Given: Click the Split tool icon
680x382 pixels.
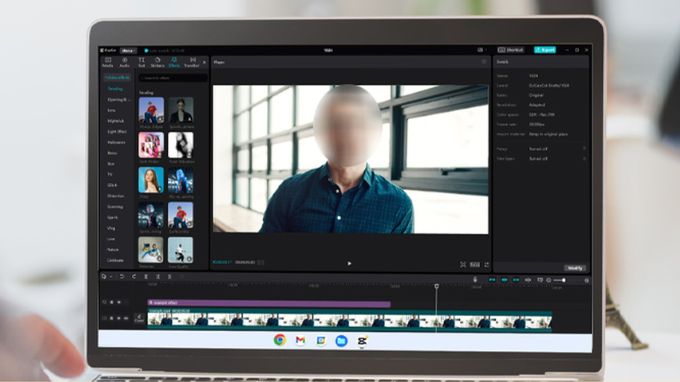Looking at the screenshot, I should tap(146, 277).
